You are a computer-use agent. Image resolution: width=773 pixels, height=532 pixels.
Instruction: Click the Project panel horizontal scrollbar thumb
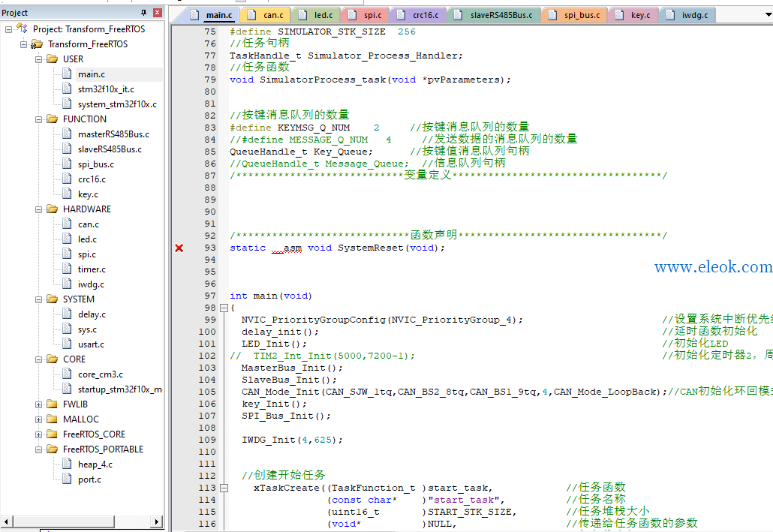tap(63, 521)
